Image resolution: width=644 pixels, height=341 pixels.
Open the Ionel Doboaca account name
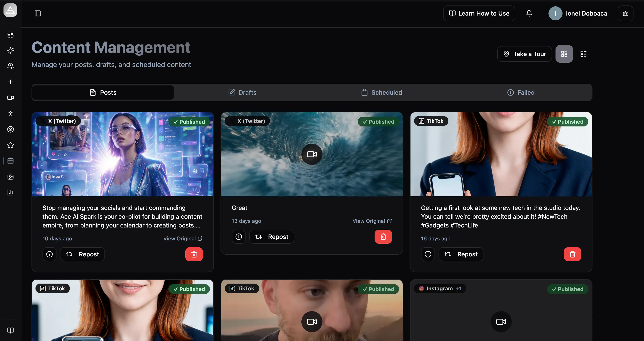pyautogui.click(x=586, y=13)
